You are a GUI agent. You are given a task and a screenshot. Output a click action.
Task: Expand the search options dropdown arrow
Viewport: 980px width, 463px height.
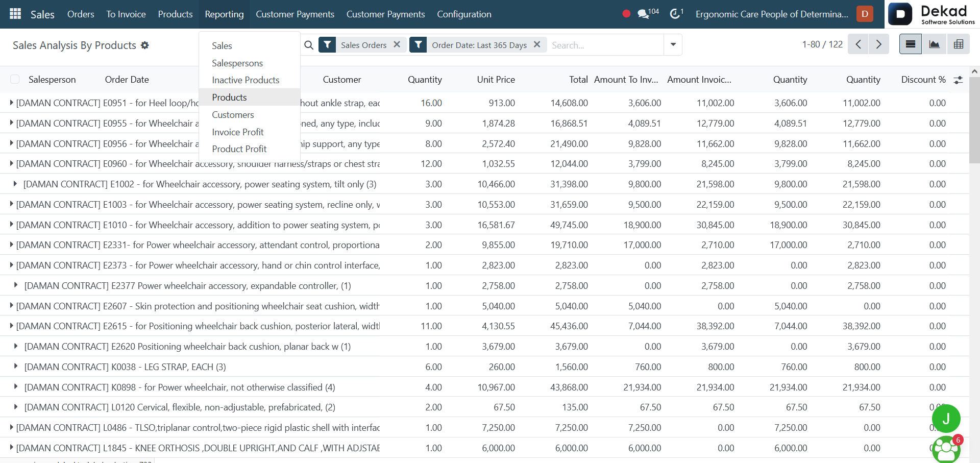click(673, 44)
